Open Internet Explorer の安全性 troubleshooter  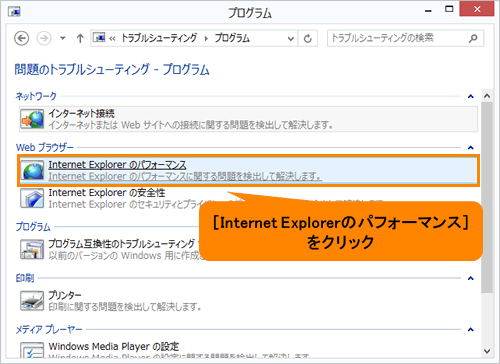(107, 193)
